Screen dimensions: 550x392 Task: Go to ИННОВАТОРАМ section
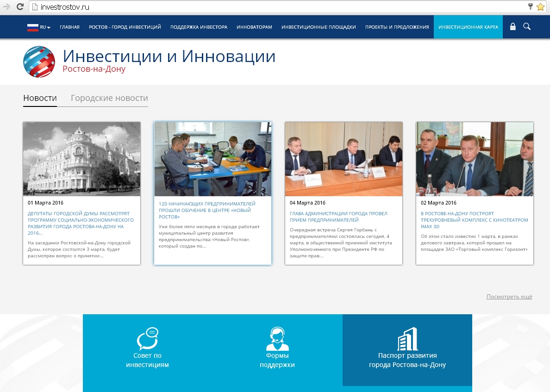click(254, 27)
